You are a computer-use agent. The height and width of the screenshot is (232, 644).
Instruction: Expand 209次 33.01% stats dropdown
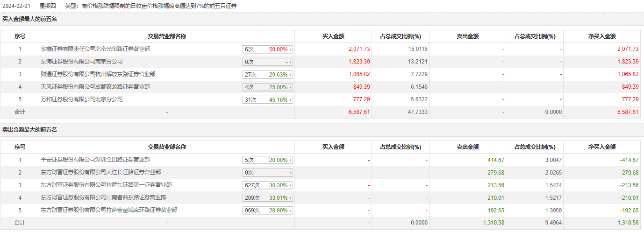(268, 197)
